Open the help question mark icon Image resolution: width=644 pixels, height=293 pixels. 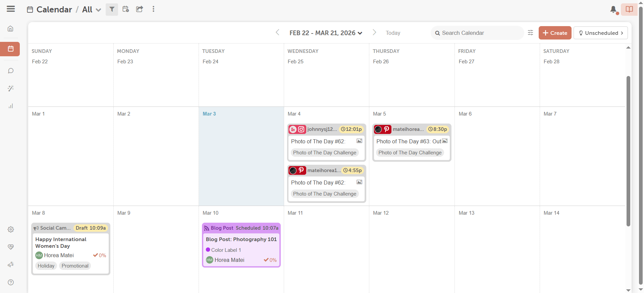[x=10, y=282]
